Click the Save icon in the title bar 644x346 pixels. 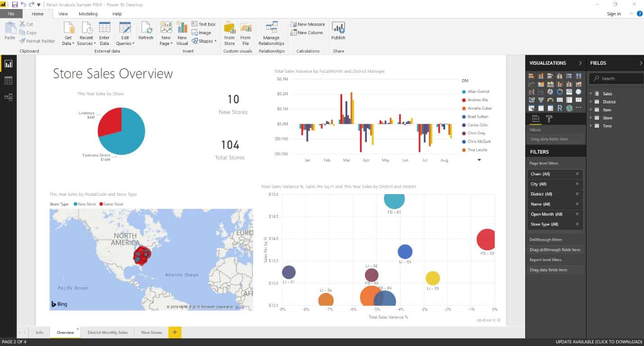click(15, 4)
